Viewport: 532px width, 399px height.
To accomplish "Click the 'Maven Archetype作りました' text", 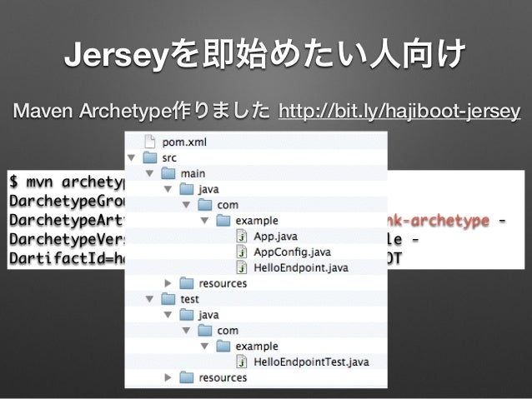I will click(141, 111).
